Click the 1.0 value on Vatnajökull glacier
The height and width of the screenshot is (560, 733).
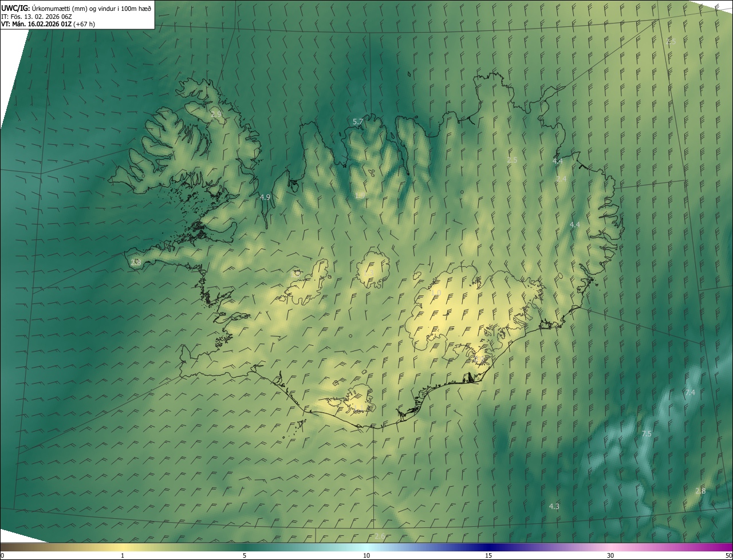click(x=436, y=293)
